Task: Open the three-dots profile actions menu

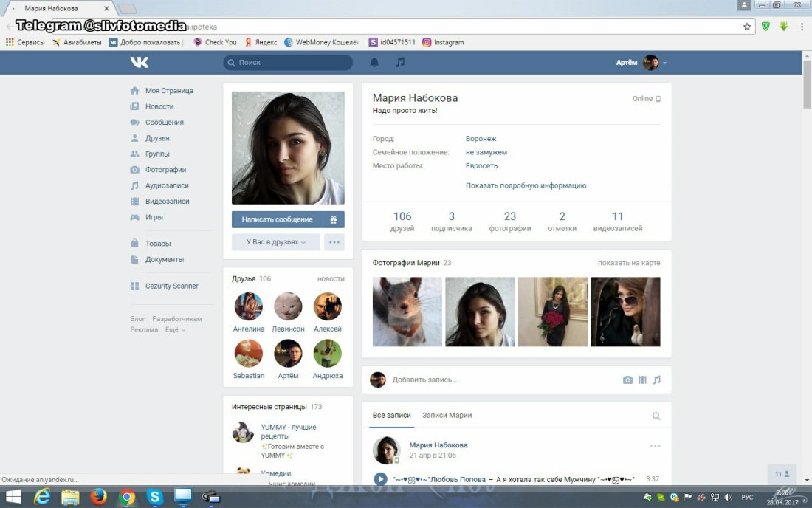Action: point(334,242)
